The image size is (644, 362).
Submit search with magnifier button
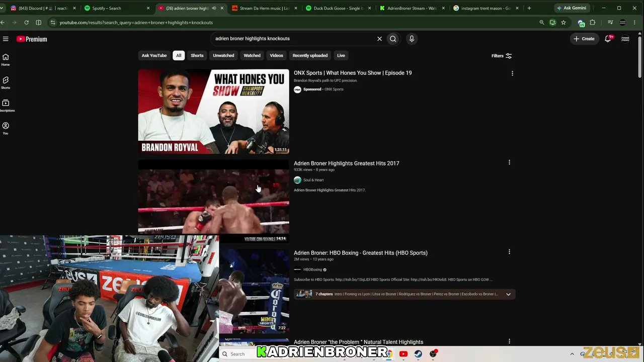click(393, 39)
